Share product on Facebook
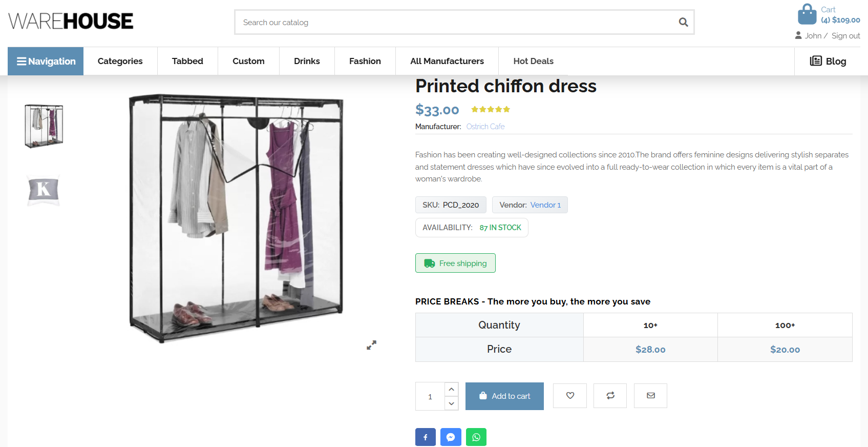Screen dimensions: 868x447 (426, 437)
